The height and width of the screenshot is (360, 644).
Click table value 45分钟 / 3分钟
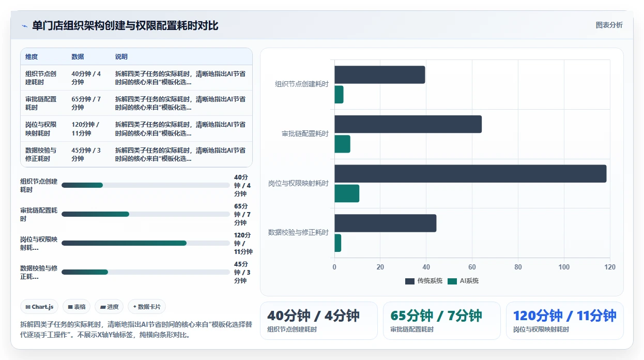click(86, 154)
